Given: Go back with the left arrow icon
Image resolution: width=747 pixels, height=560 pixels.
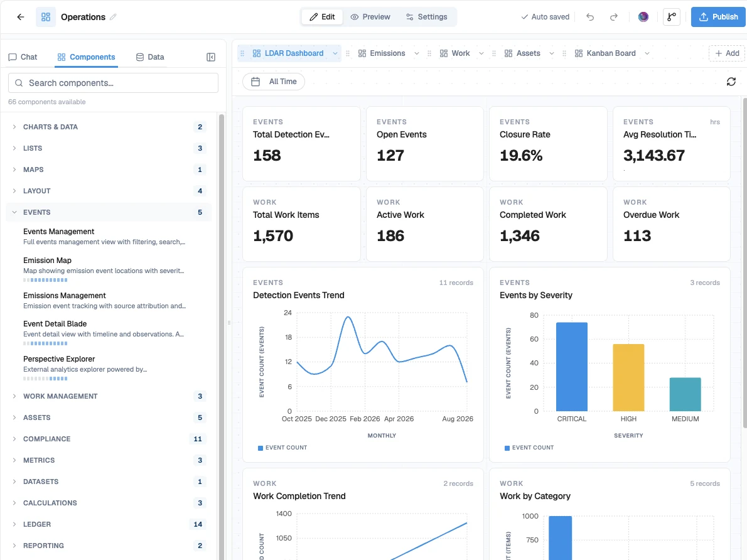Looking at the screenshot, I should (21, 17).
